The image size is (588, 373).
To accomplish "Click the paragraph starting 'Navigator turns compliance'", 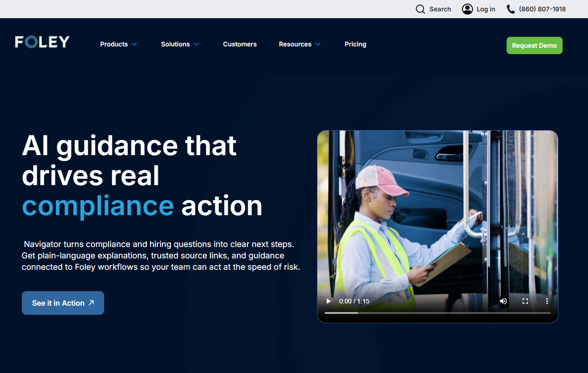I will pos(161,256).
